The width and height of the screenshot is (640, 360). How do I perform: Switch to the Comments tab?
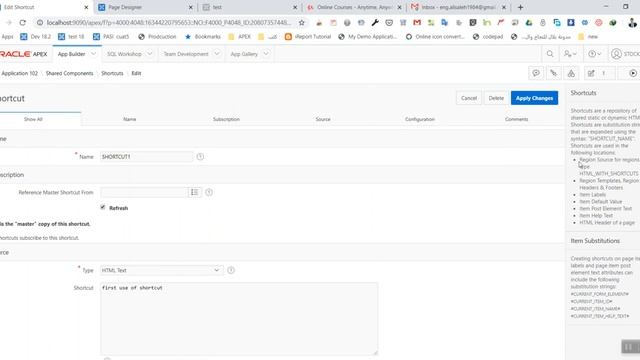tap(516, 119)
